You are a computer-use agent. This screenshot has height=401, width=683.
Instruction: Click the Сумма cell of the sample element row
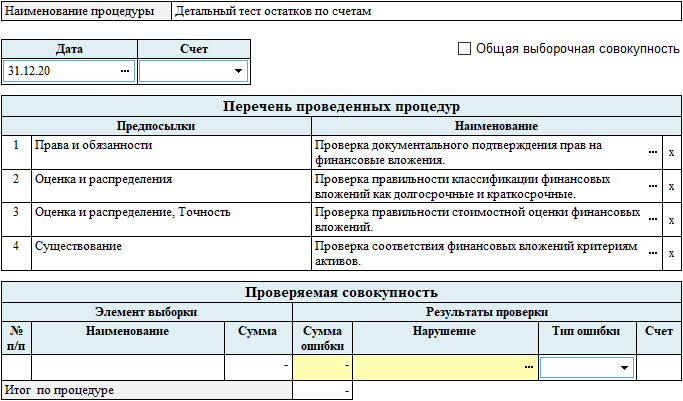point(258,367)
